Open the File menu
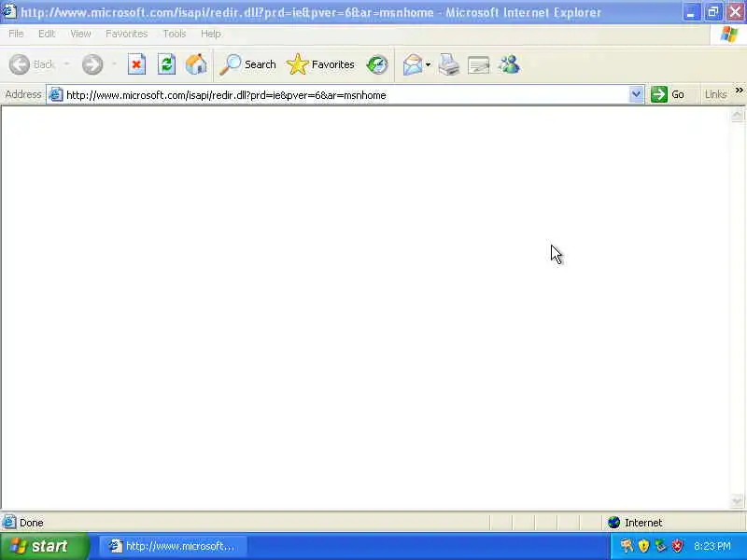 (x=16, y=34)
